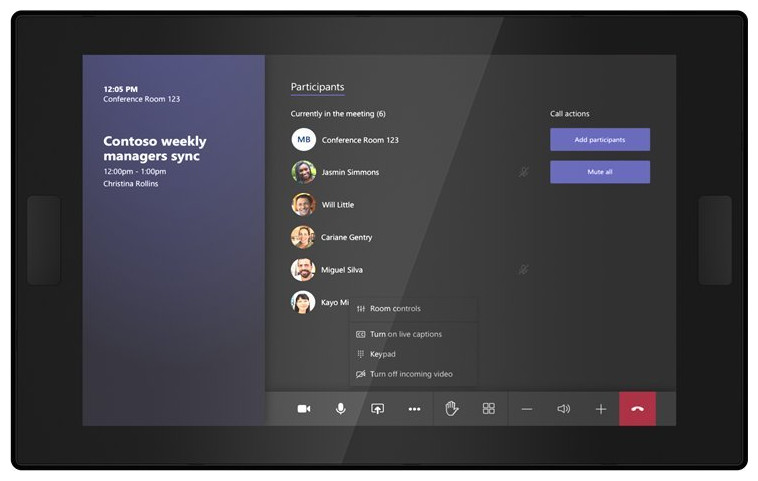This screenshot has width=758, height=481.
Task: Select Will Little's avatar
Action: [303, 205]
